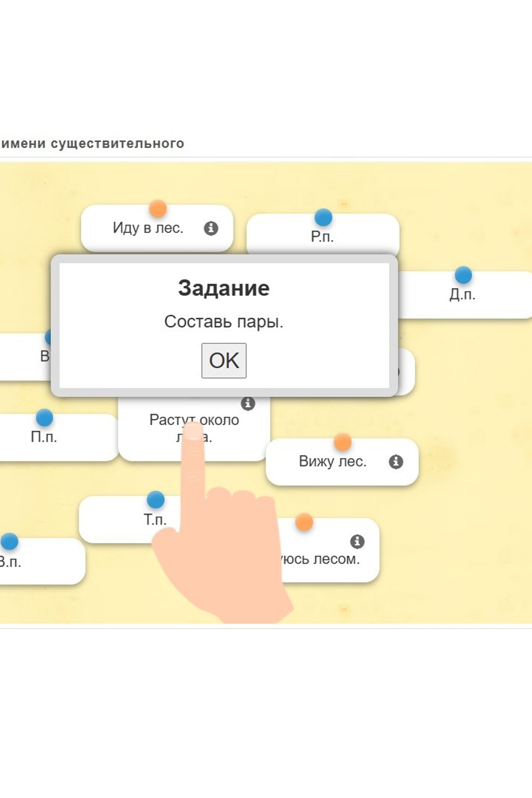Click the OK button in the Задание dialog

point(224,360)
